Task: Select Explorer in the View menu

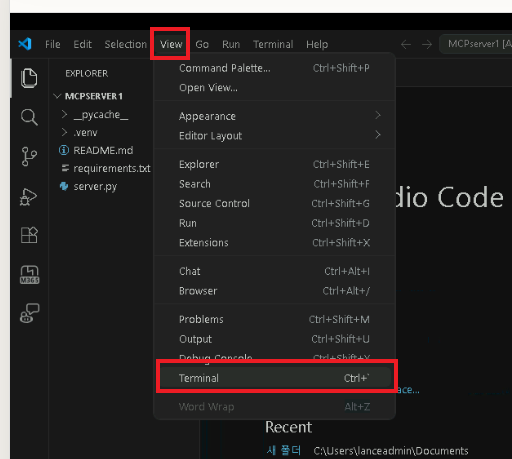Action: 275,164
